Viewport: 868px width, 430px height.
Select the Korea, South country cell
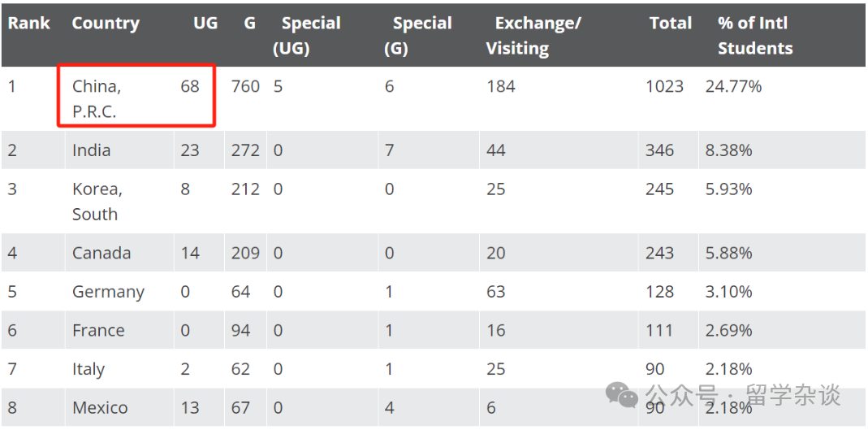(97, 201)
